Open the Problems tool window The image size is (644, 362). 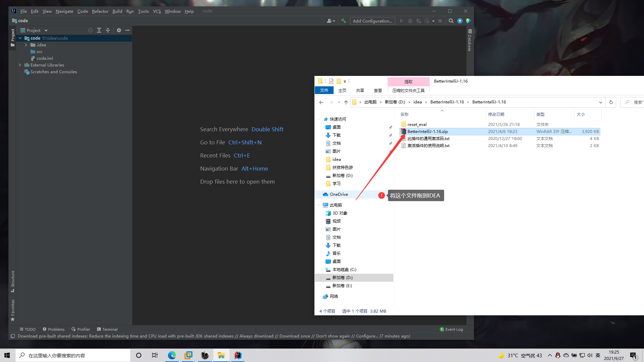[x=53, y=329]
